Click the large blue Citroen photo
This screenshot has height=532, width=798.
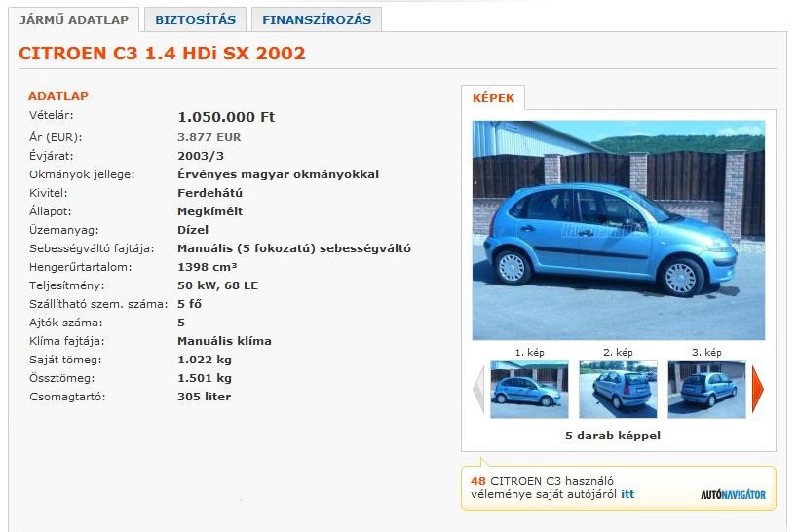[x=619, y=230]
